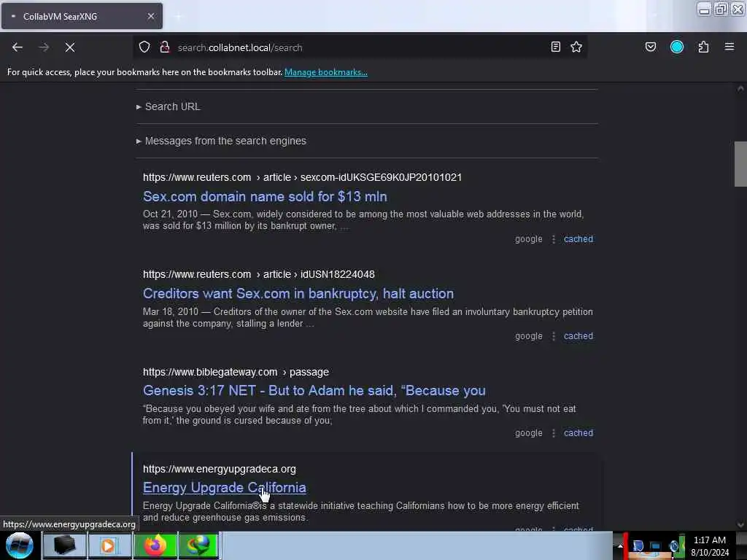Click the Energy Upgrade California description snippet
Image resolution: width=747 pixels, height=560 pixels.
pyautogui.click(x=360, y=512)
